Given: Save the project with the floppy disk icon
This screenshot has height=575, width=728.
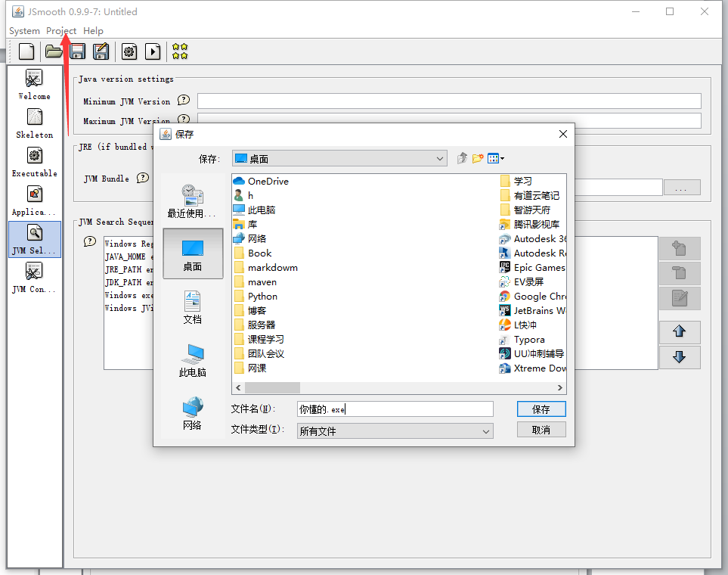Looking at the screenshot, I should pos(76,51).
